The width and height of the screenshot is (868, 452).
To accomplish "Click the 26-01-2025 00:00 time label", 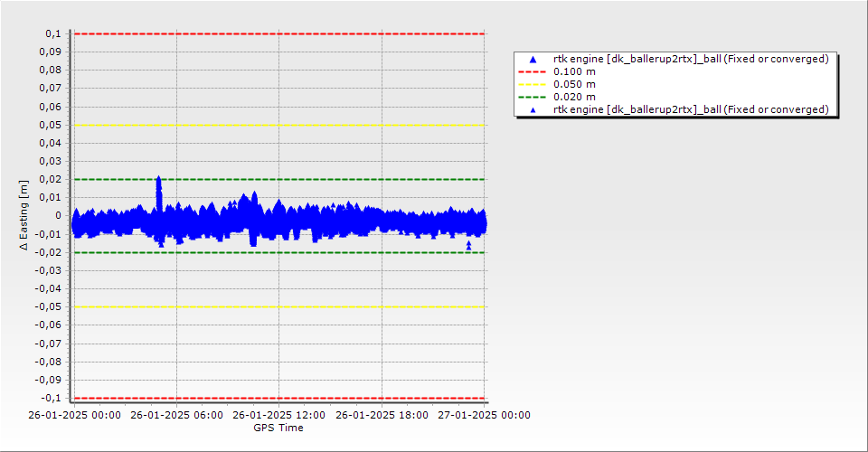I will pos(75,415).
